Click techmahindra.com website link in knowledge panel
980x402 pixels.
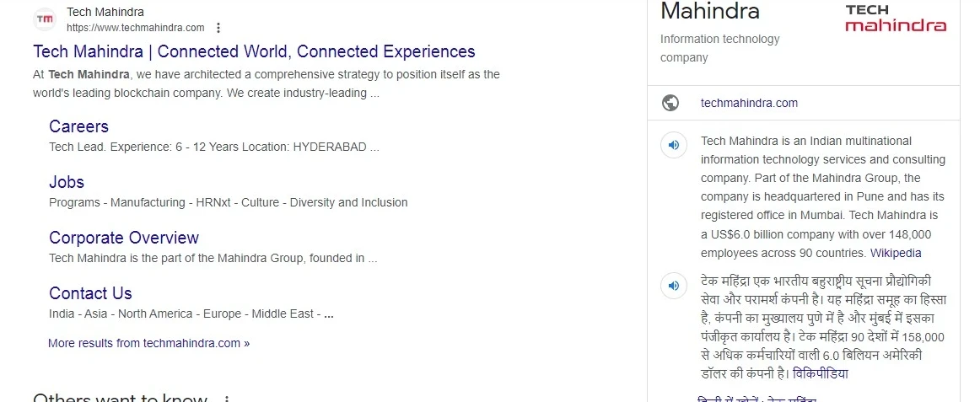coord(749,103)
